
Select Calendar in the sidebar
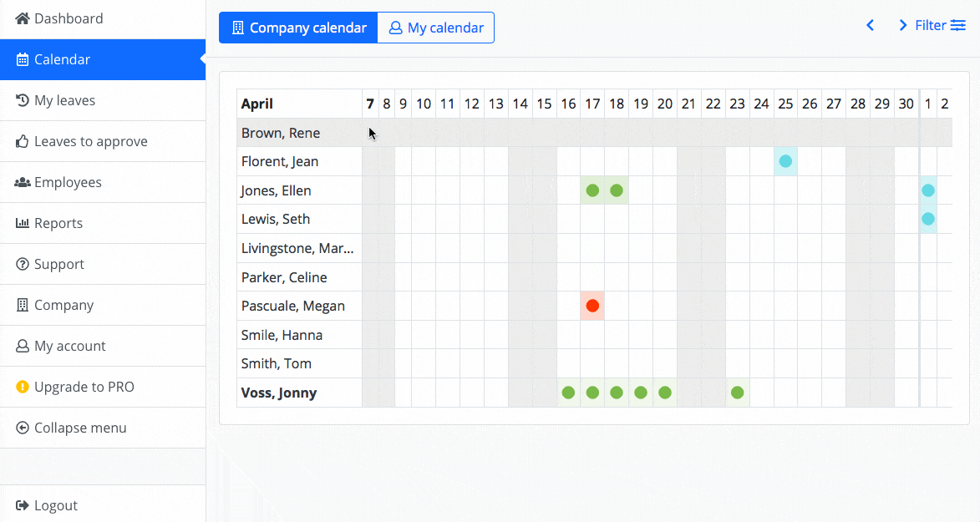point(62,59)
